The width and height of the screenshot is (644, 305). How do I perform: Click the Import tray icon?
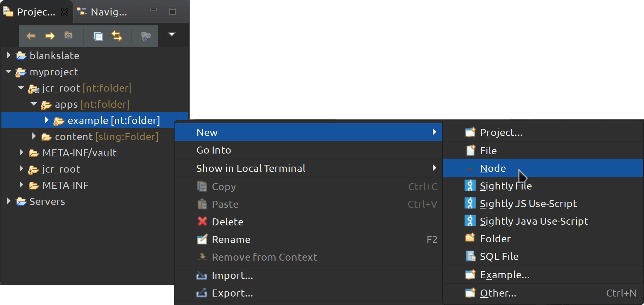coord(202,275)
